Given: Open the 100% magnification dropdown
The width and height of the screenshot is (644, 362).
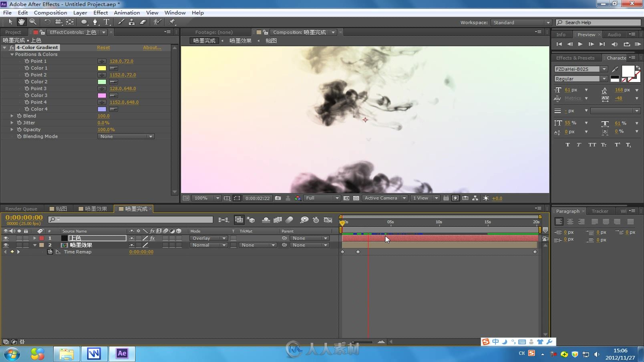Looking at the screenshot, I should tap(206, 198).
